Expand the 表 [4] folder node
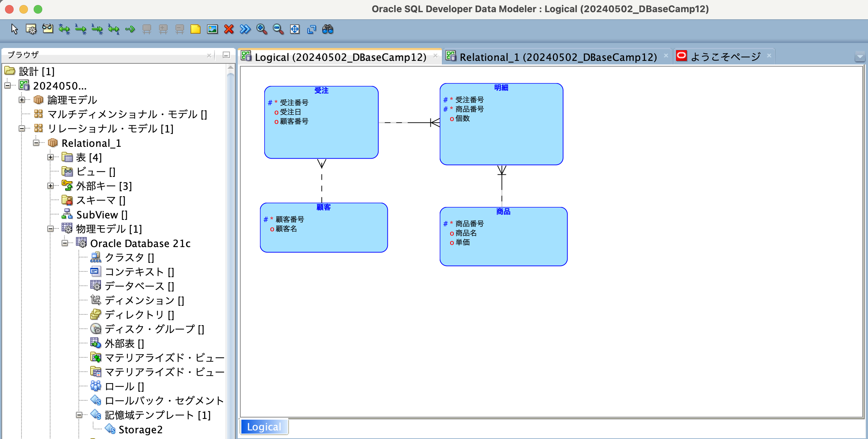Viewport: 868px width, 439px height. [x=50, y=157]
